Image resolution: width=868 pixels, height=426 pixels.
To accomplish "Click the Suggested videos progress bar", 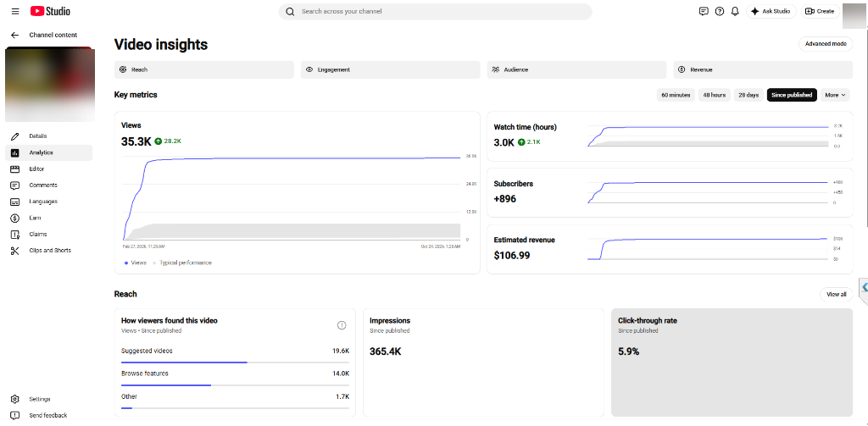I will (236, 362).
